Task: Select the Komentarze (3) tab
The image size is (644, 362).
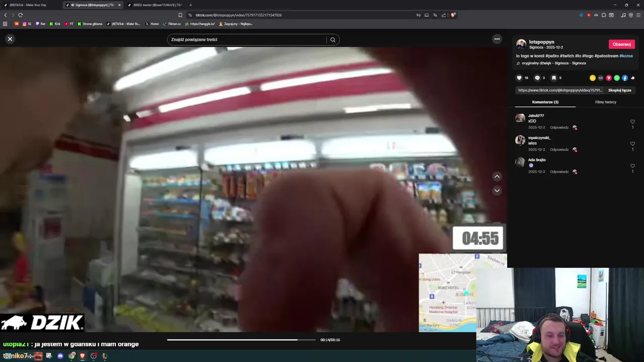Action: point(545,102)
